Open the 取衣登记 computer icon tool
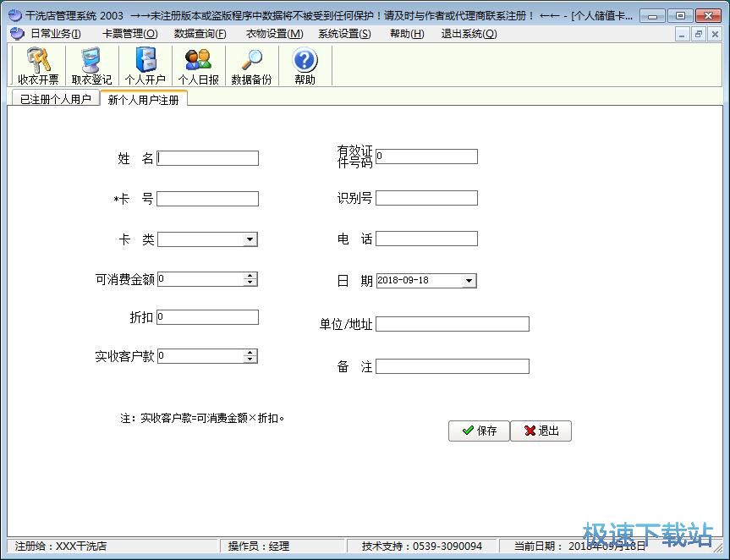 pyautogui.click(x=91, y=66)
